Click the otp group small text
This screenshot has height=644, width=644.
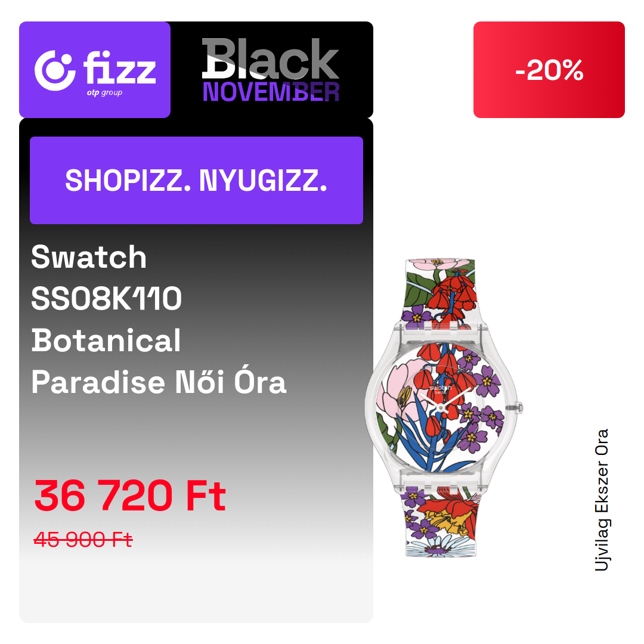104,92
